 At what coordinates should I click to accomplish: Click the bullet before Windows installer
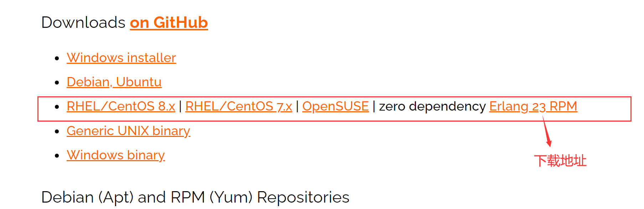pos(57,58)
